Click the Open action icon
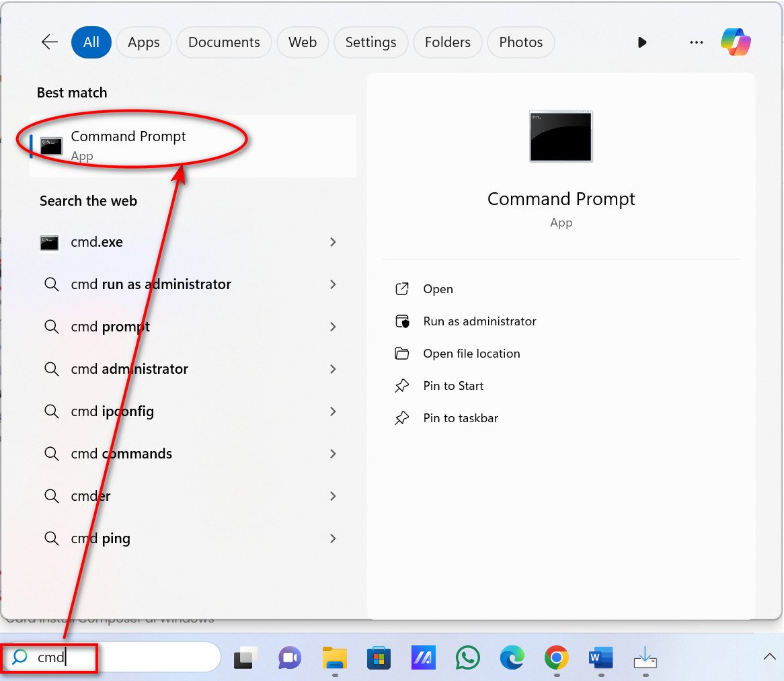 pyautogui.click(x=402, y=289)
